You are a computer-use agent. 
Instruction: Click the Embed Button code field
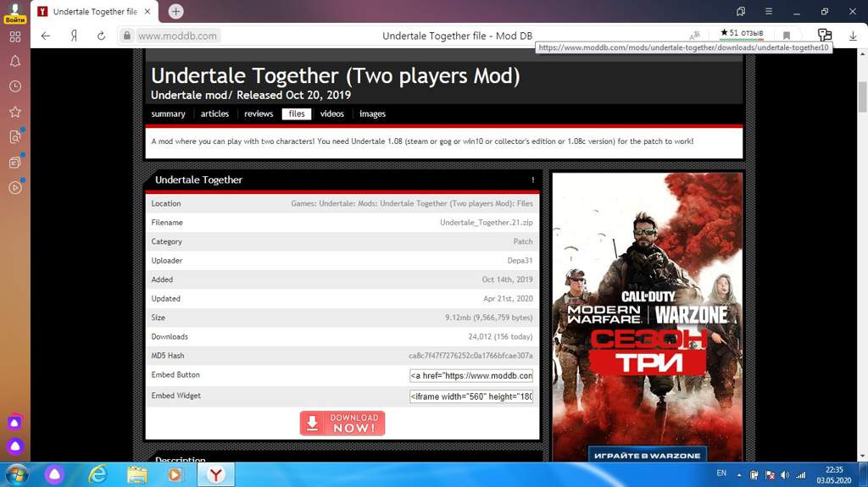tap(471, 375)
